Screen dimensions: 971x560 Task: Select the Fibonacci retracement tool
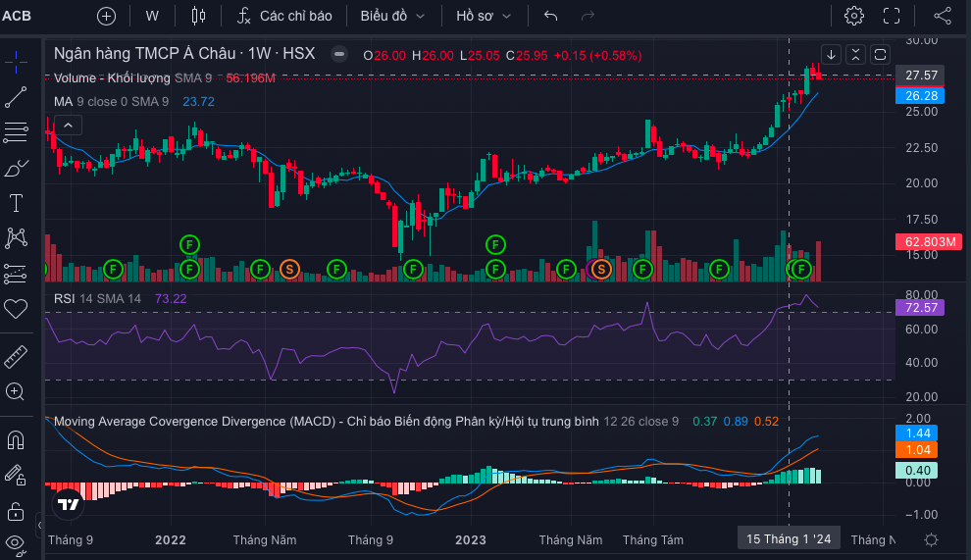16,132
